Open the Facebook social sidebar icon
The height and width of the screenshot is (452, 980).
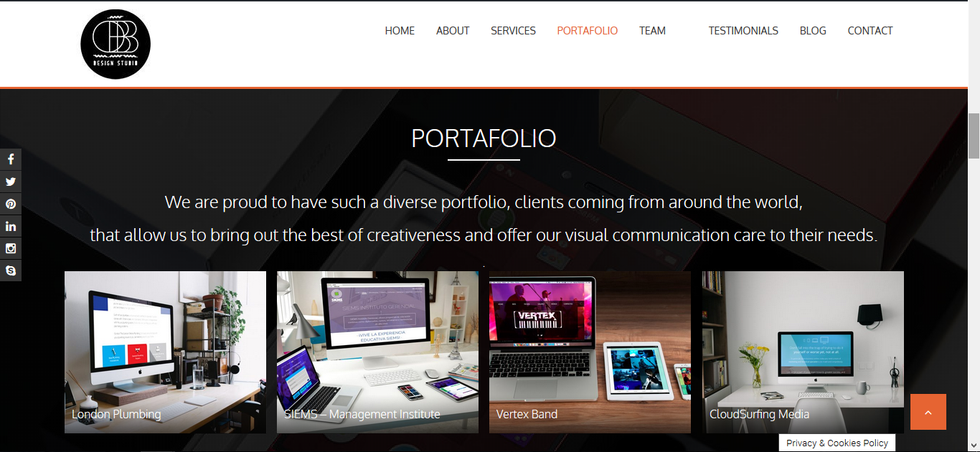click(x=11, y=159)
